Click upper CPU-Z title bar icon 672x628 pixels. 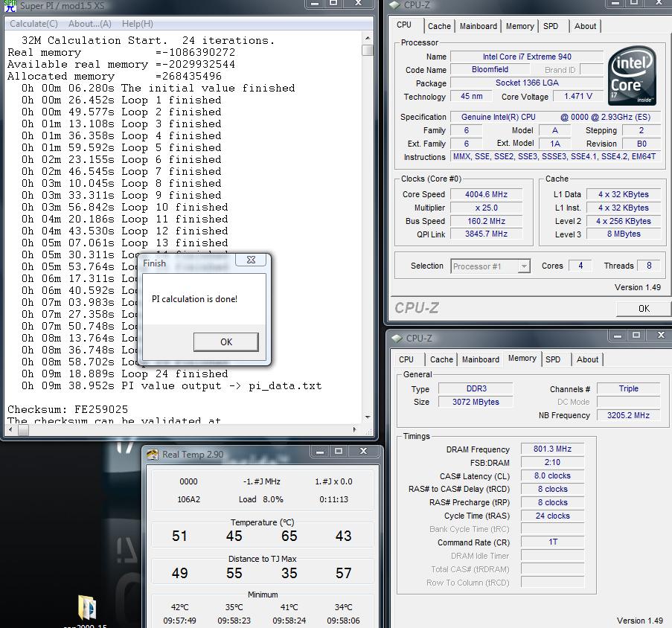[394, 5]
